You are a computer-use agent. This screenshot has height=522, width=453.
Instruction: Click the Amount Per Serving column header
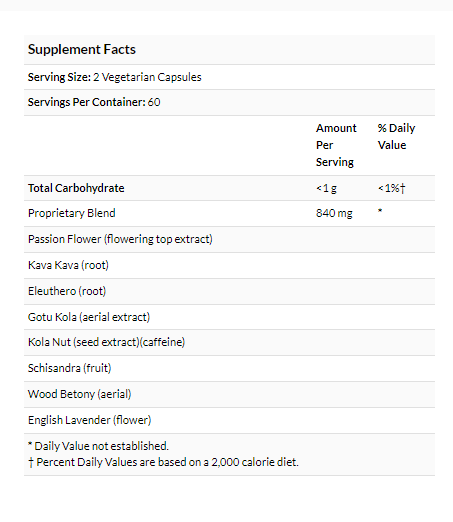336,145
